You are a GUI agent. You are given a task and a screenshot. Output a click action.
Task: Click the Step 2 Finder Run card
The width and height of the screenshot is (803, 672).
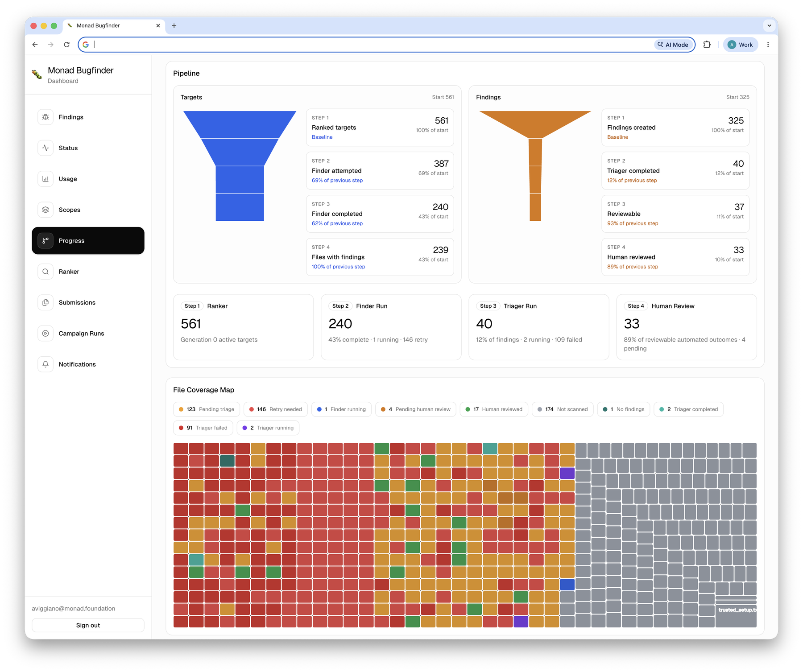coord(391,327)
